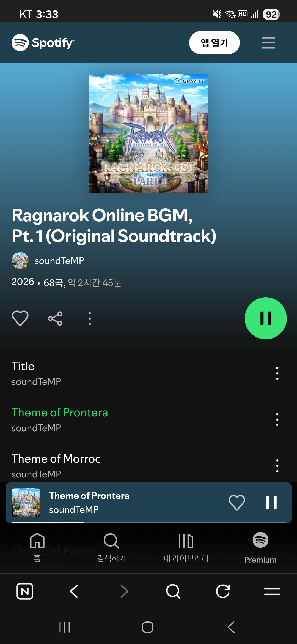The height and width of the screenshot is (644, 297).
Task: Click the Spotify logo in header
Action: (x=43, y=43)
